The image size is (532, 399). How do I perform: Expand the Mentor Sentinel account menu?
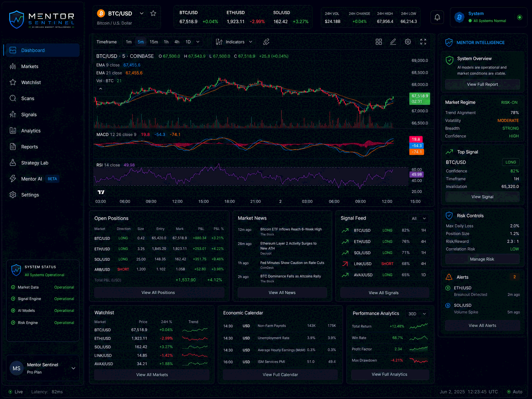(73, 368)
